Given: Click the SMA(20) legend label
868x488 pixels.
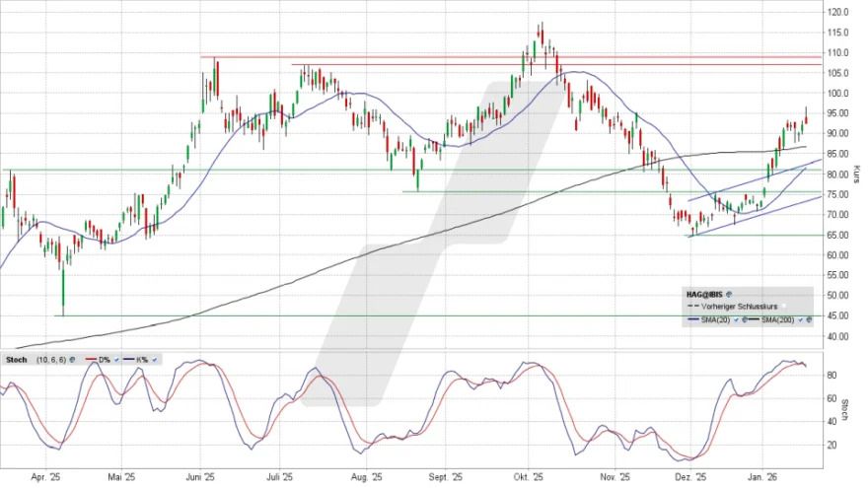Looking at the screenshot, I should pyautogui.click(x=713, y=320).
